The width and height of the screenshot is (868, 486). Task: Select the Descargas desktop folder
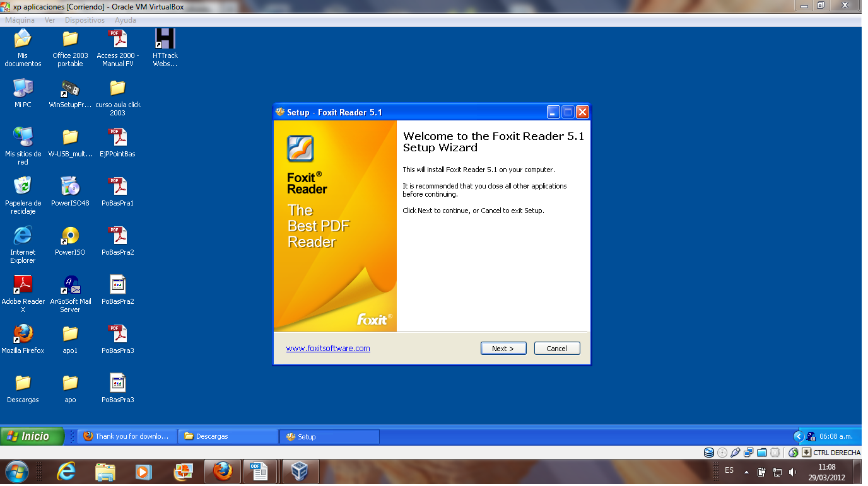click(23, 388)
